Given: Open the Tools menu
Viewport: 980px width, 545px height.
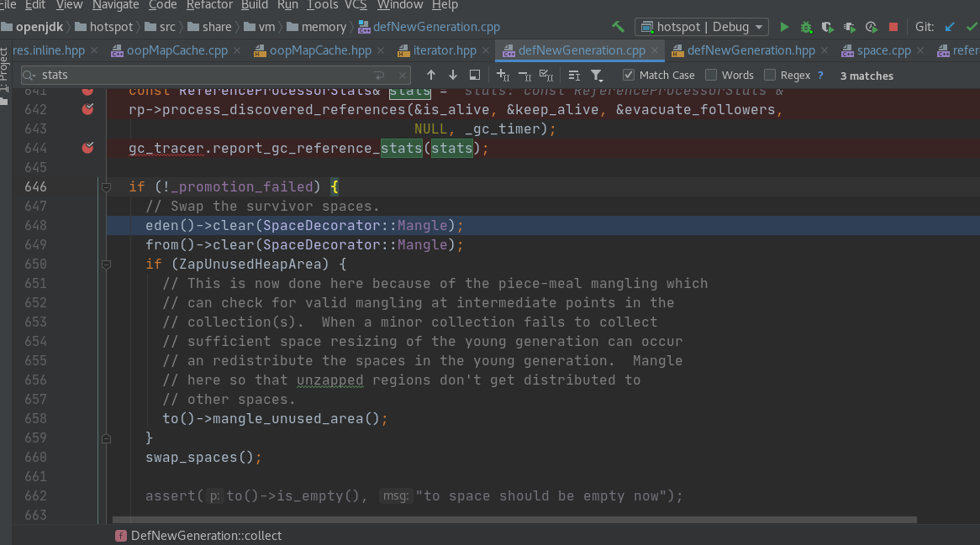Looking at the screenshot, I should coord(323,5).
